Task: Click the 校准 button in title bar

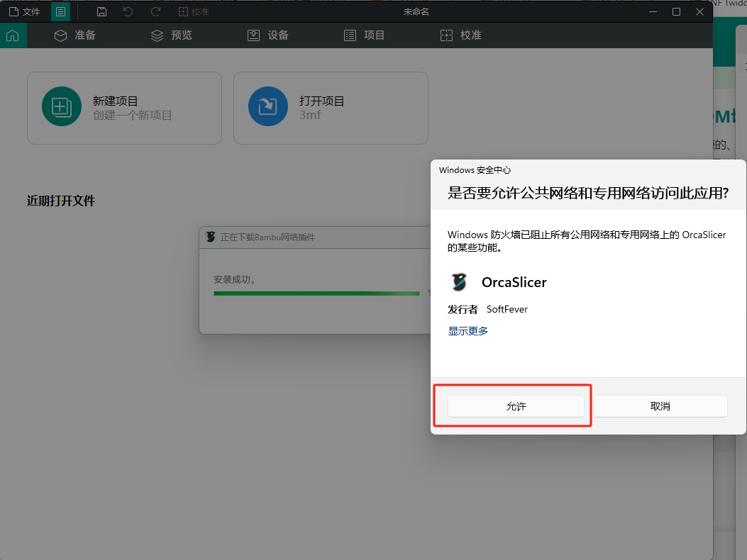Action: click(x=194, y=11)
